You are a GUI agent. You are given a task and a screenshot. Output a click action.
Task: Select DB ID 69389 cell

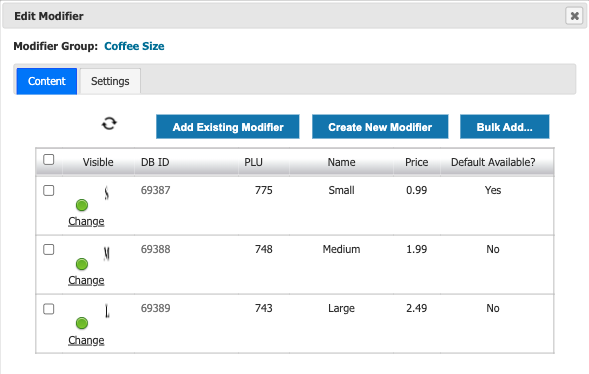156,308
